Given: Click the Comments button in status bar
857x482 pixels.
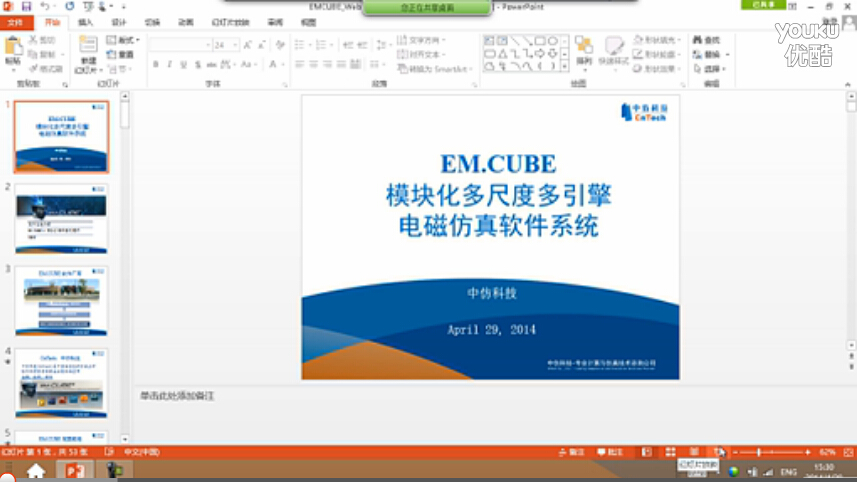Looking at the screenshot, I should coord(610,452).
